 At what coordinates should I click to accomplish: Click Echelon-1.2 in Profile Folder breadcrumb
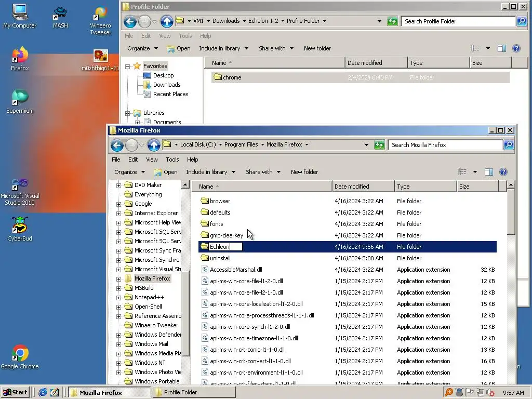point(263,21)
